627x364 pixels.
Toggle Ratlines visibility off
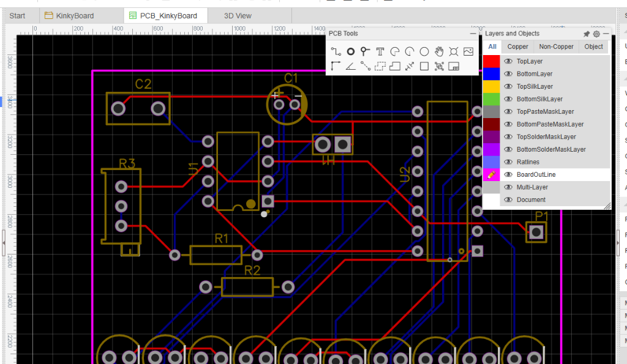point(509,162)
